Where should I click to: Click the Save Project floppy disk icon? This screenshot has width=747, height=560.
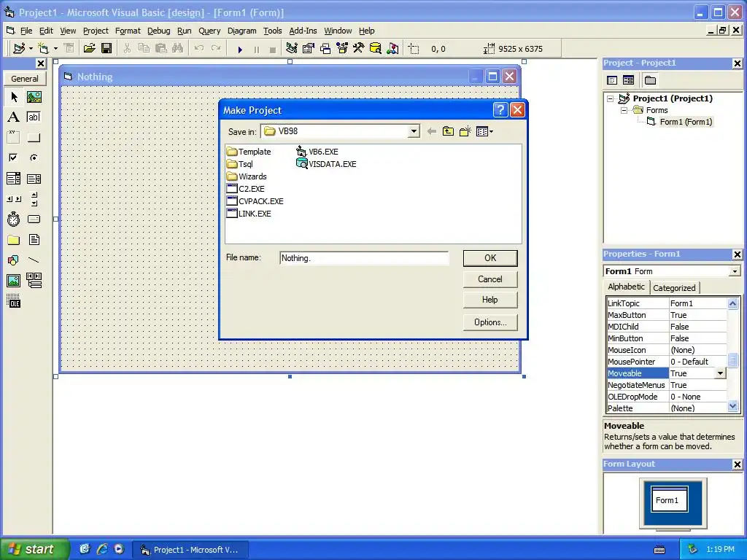coord(107,49)
